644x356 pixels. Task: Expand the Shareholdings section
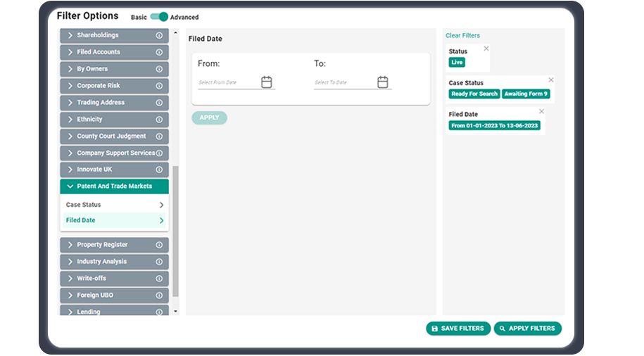pos(114,35)
